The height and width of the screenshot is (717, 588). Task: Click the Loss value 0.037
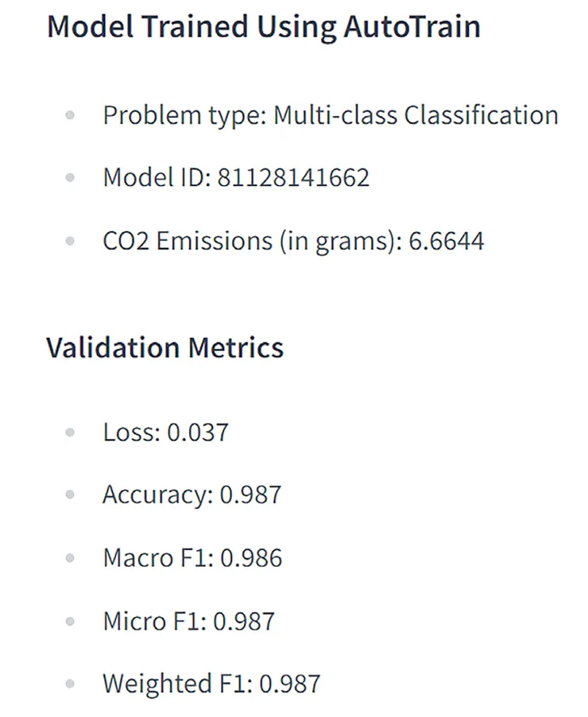[x=197, y=432]
